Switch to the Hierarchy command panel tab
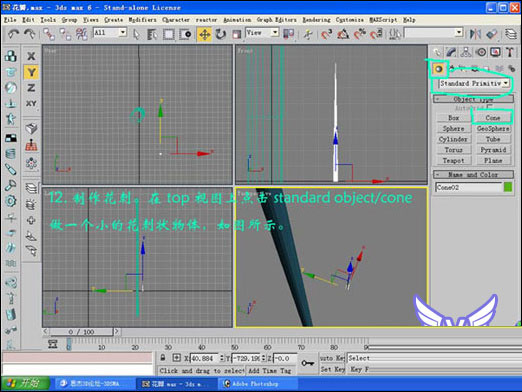The width and height of the screenshot is (522, 392). click(466, 52)
